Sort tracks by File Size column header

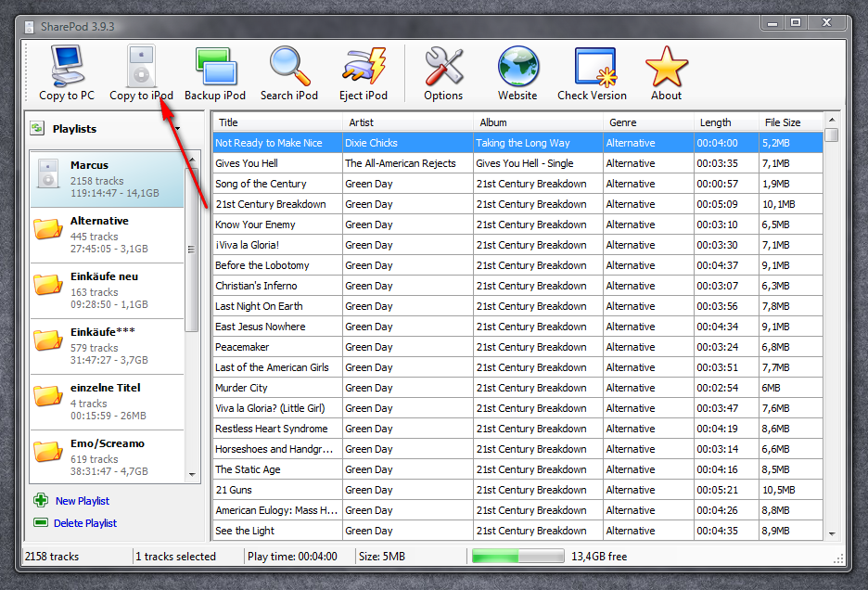point(791,122)
